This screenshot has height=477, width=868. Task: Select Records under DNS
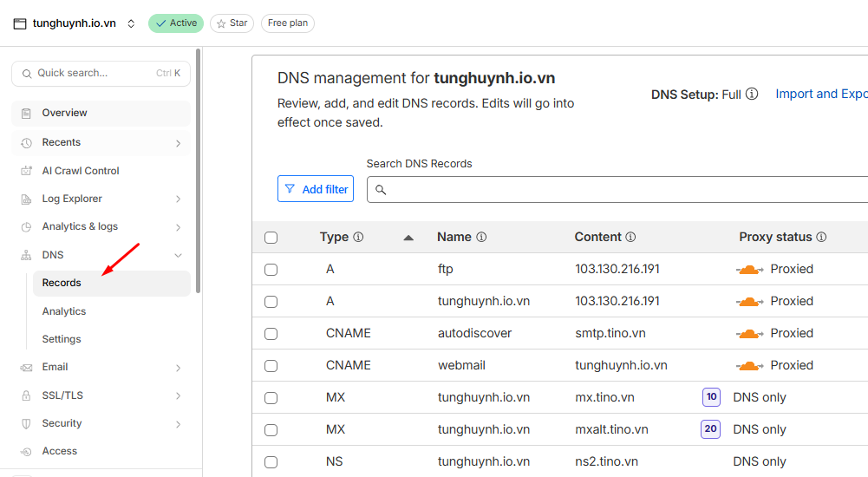coord(112,284)
